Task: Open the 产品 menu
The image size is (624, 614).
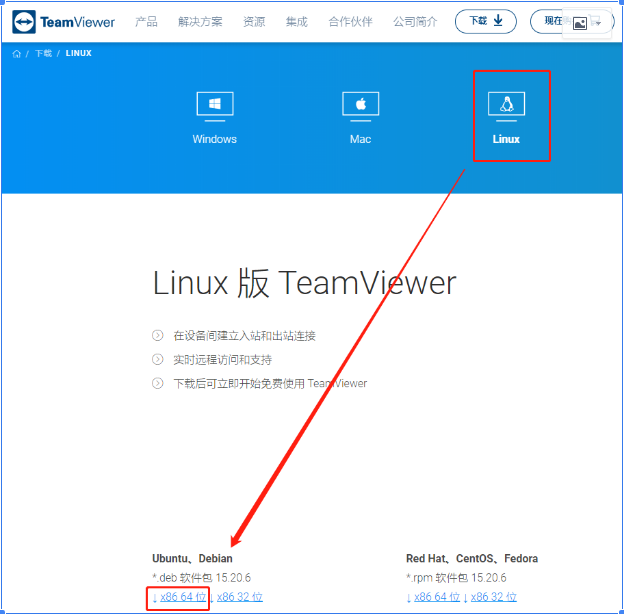Action: click(x=146, y=21)
